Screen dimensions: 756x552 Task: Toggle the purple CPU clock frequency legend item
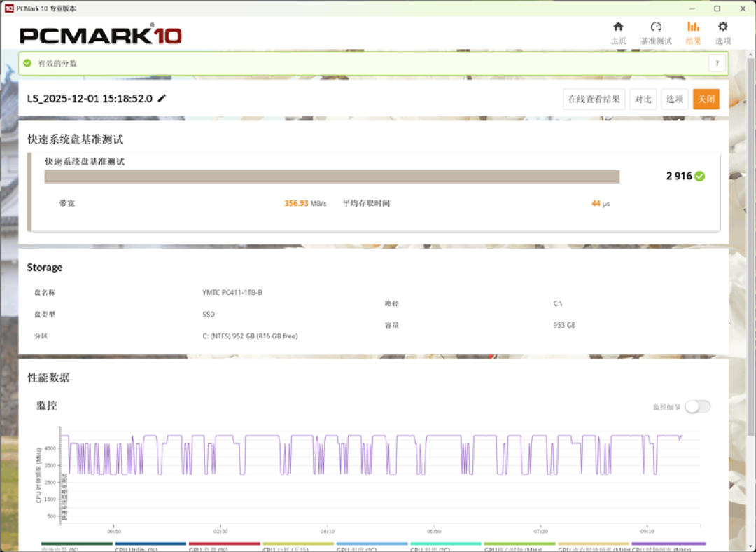[x=668, y=547]
